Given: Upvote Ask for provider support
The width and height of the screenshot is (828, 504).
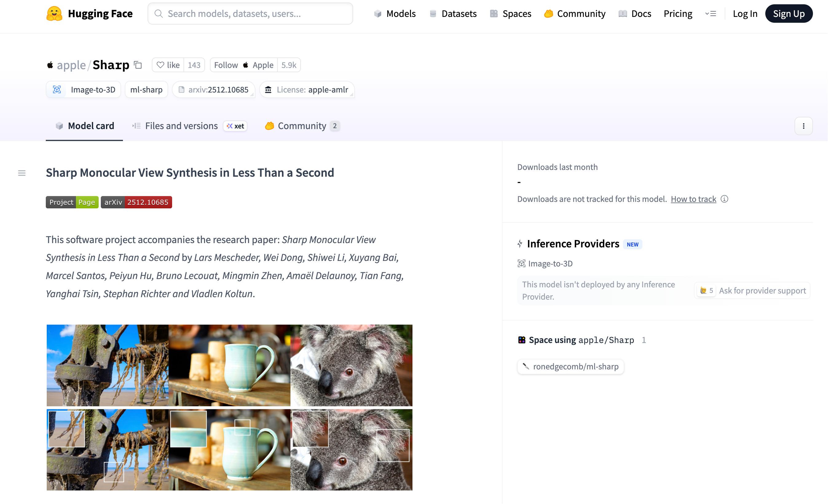Looking at the screenshot, I should click(752, 291).
